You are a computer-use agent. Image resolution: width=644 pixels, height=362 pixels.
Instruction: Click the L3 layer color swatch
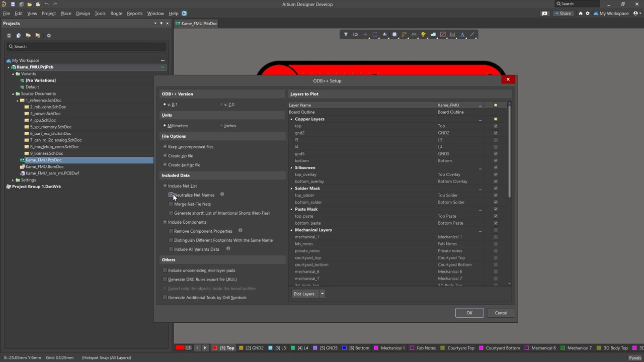click(x=271, y=348)
